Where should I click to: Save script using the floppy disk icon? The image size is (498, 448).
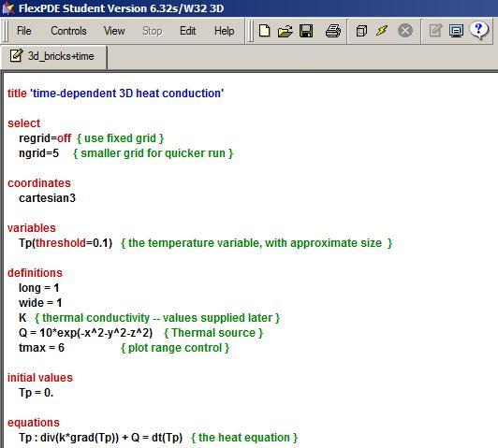point(306,31)
